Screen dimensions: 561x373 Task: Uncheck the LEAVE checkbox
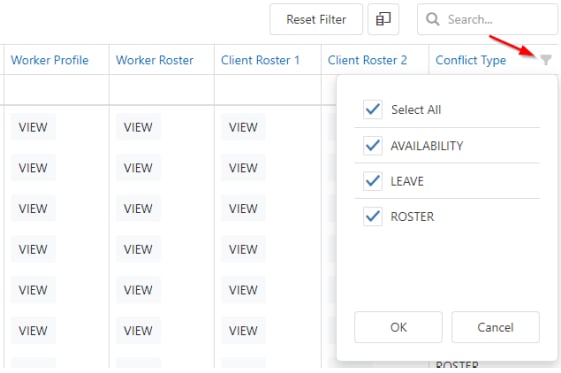click(372, 181)
